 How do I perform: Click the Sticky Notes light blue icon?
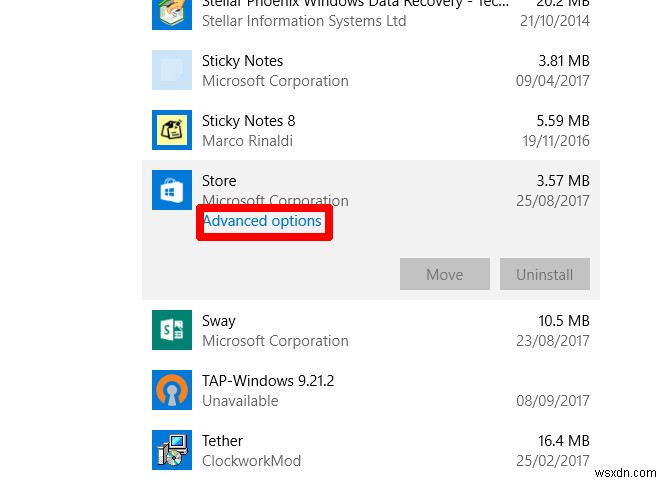172,70
